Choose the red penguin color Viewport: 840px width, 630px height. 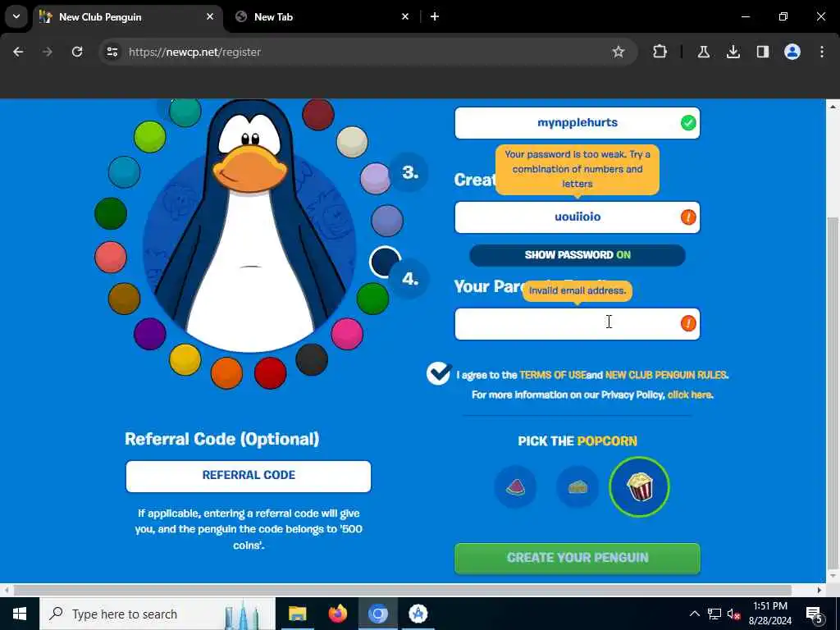[x=270, y=373]
